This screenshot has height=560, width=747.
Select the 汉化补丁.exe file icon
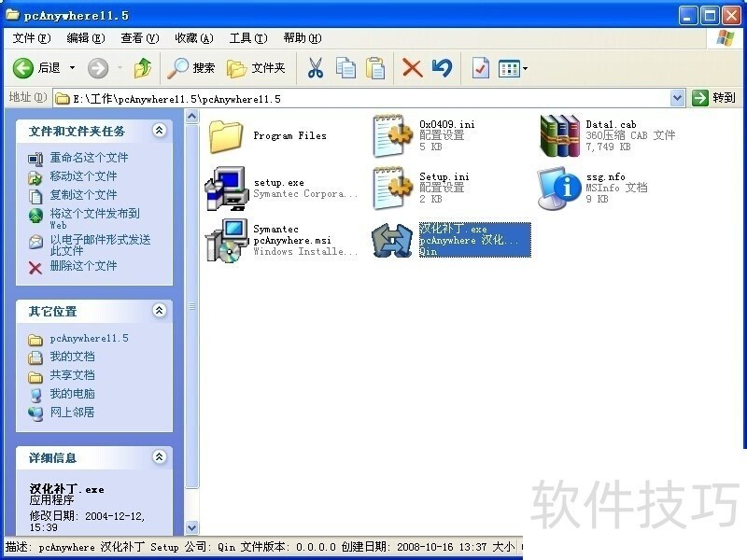pyautogui.click(x=391, y=241)
